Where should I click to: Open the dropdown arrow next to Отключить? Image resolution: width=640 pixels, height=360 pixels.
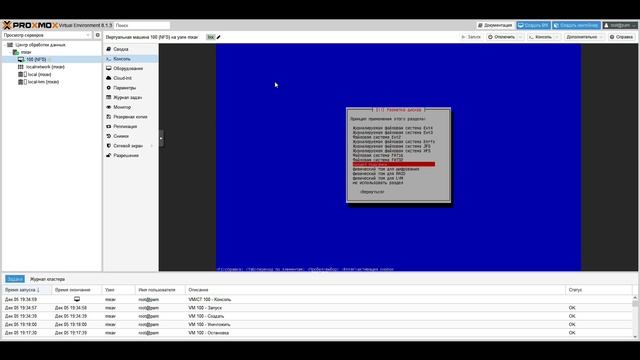[520, 37]
